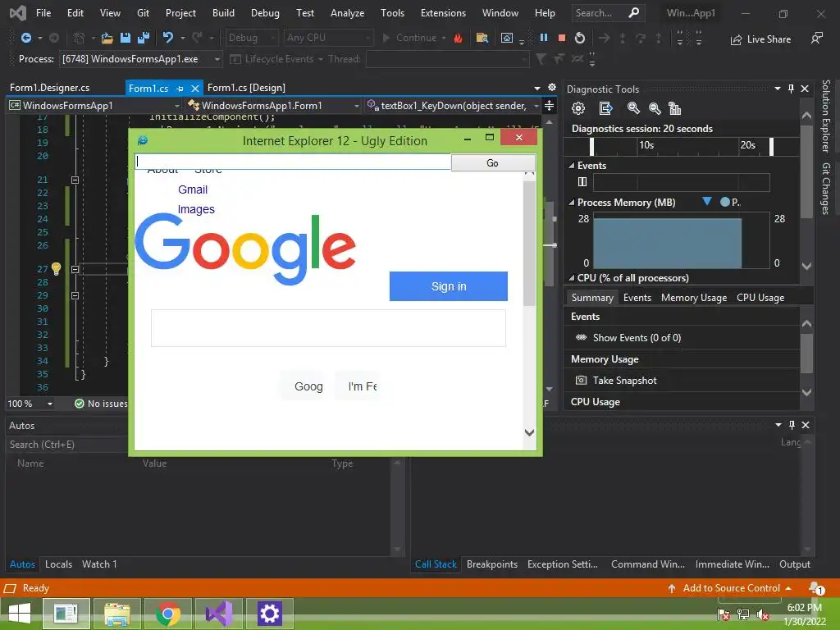840x630 pixels.
Task: Switch to Memory Usage tab
Action: (694, 298)
